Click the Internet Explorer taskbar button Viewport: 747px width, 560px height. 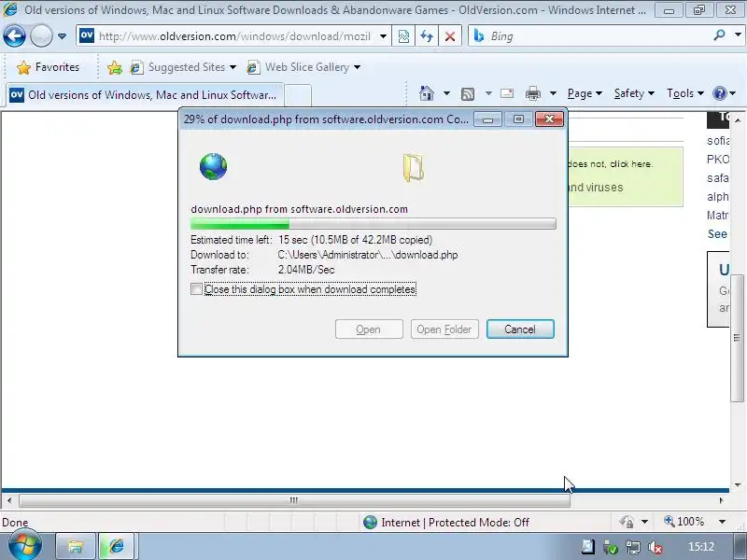click(x=117, y=546)
